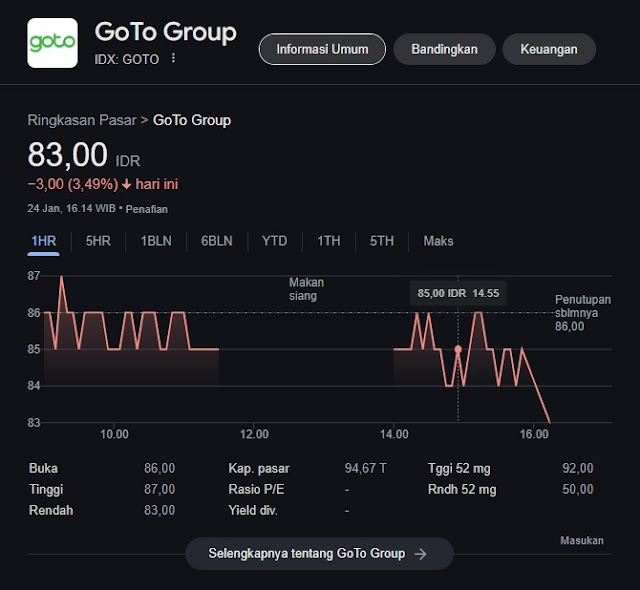Click the Makan siang chart label
Image resolution: width=640 pixels, height=590 pixels.
tap(307, 289)
